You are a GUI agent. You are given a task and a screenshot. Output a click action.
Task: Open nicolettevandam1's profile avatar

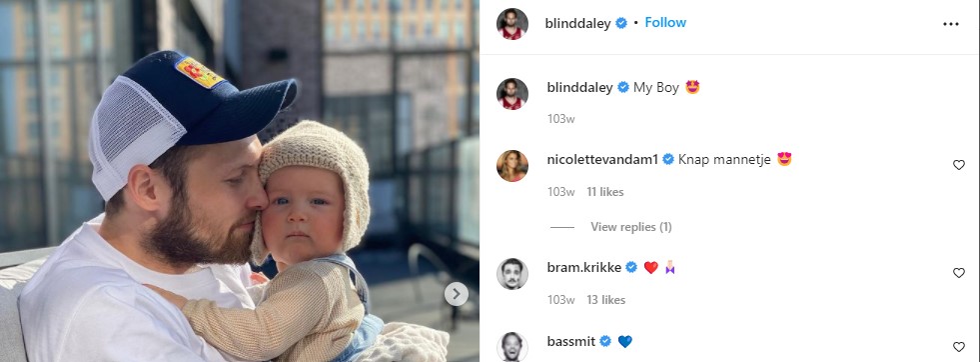click(512, 166)
